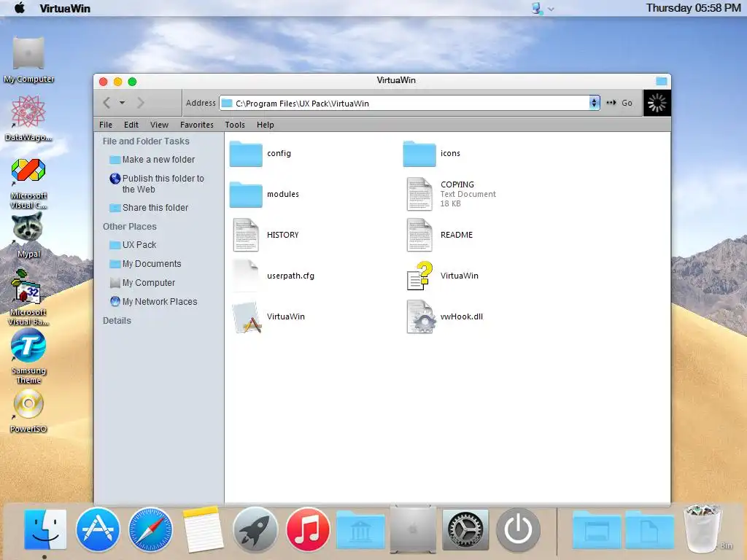Click the Forward navigation arrow
The width and height of the screenshot is (747, 560).
[x=141, y=102]
